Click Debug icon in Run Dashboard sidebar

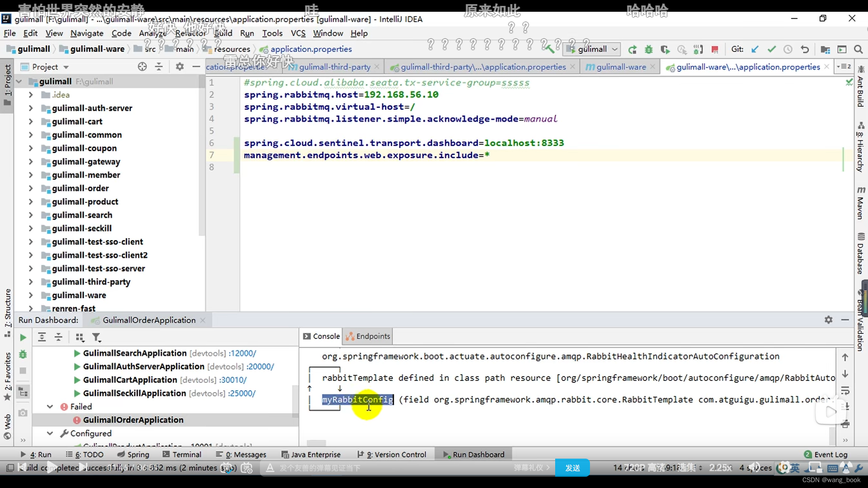(23, 354)
